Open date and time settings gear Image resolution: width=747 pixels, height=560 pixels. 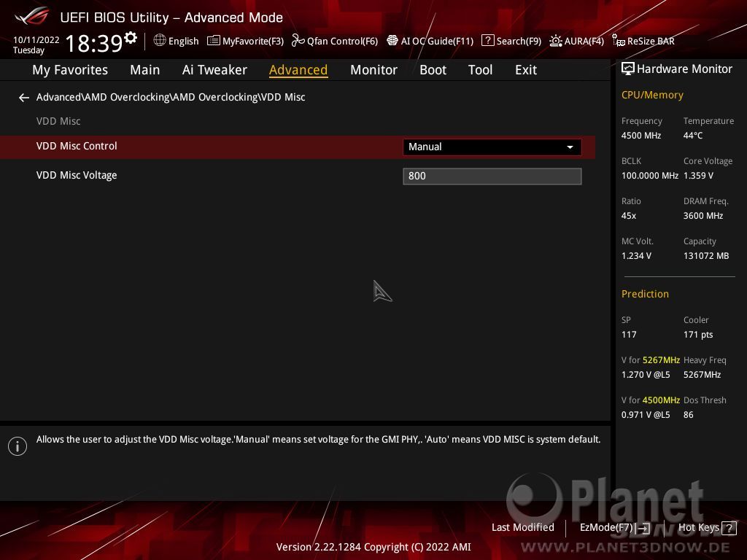[131, 38]
